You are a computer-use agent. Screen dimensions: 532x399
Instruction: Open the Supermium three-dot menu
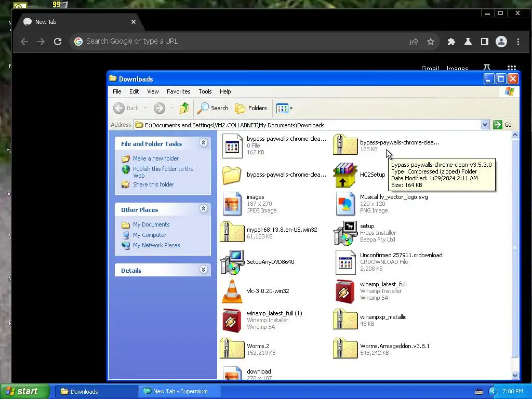[x=518, y=42]
